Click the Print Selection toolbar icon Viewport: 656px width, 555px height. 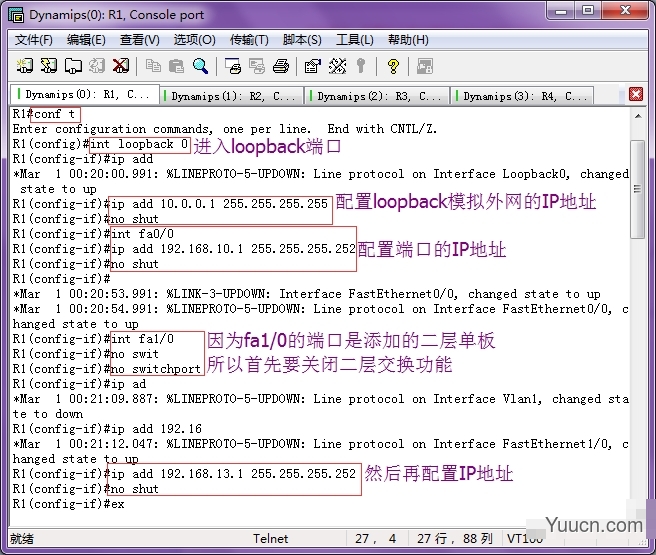(257, 66)
